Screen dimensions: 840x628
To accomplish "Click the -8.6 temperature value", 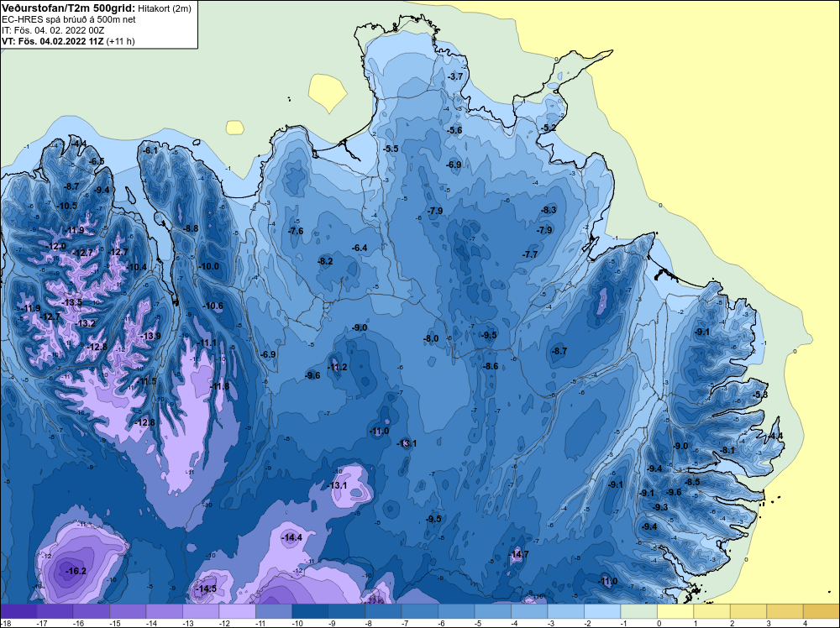I will point(491,366).
